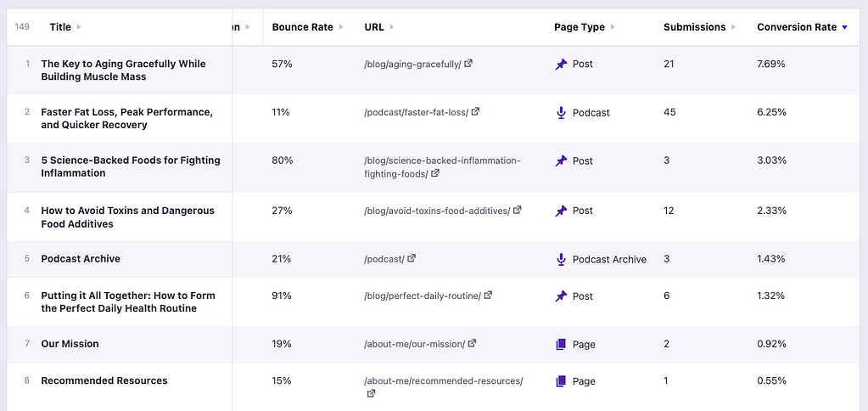
Task: Open external link icon for aging-gracefully URL
Action: pyautogui.click(x=468, y=64)
